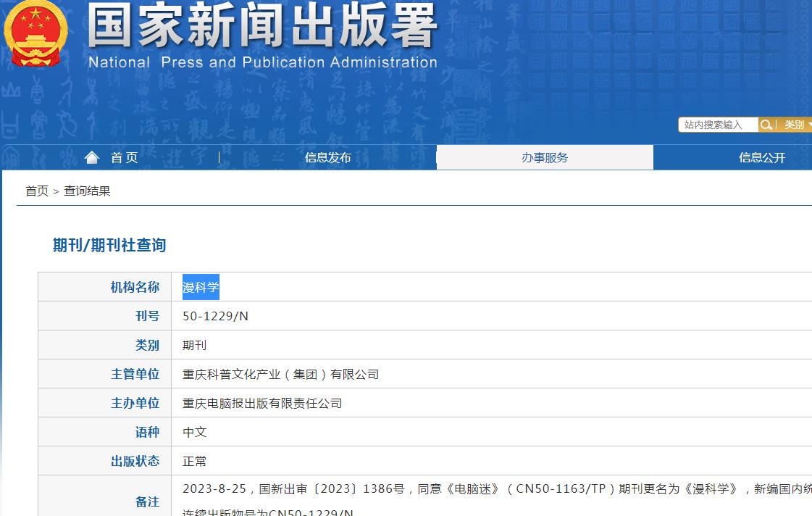812x516 pixels.
Task: Click the 备注 remark row text
Action: pos(147,500)
